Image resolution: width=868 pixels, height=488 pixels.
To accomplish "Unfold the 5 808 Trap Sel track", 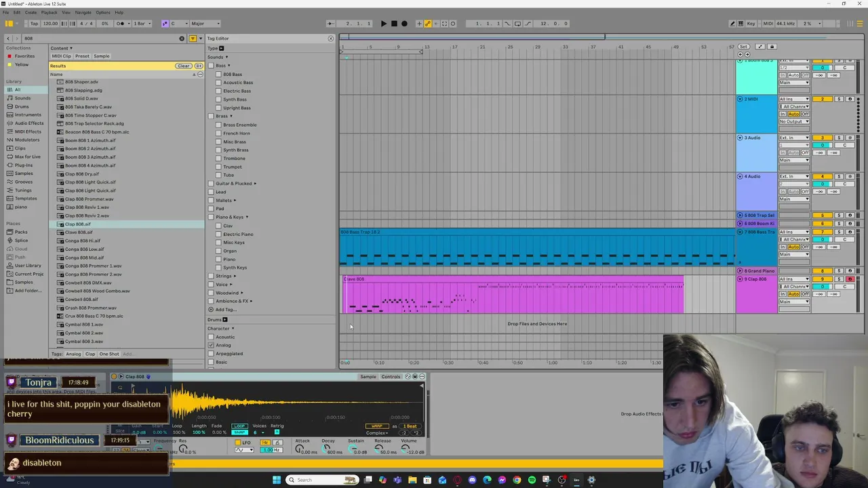I will tap(740, 216).
